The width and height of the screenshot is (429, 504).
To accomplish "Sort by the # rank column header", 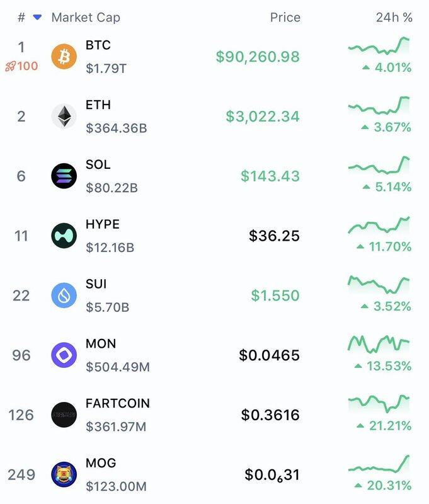I will (x=21, y=18).
